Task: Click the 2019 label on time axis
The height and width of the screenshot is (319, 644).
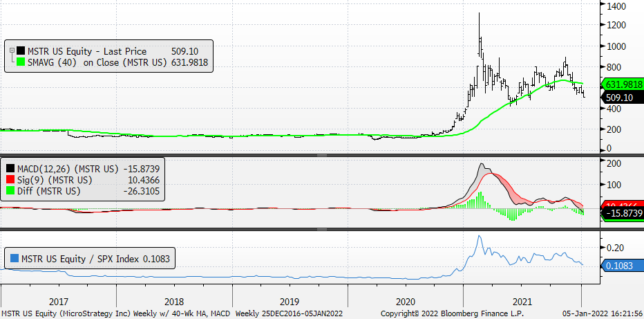Action: tap(290, 300)
